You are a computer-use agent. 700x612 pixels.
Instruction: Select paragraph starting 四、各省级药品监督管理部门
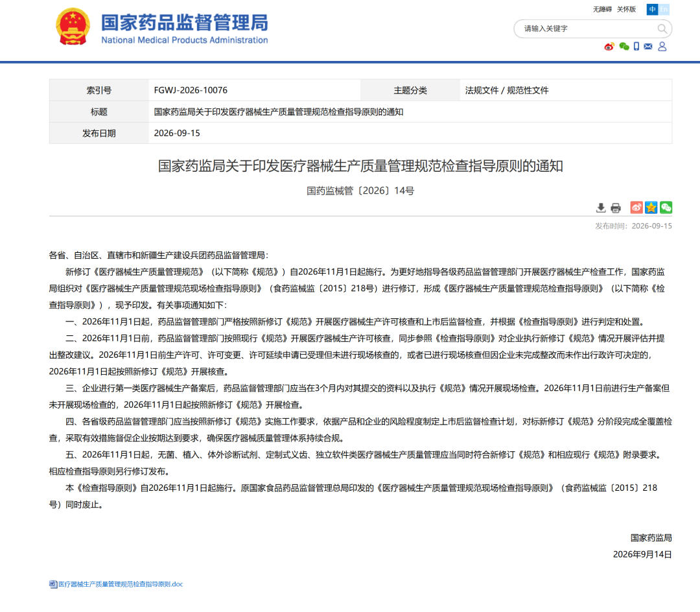tap(361, 430)
